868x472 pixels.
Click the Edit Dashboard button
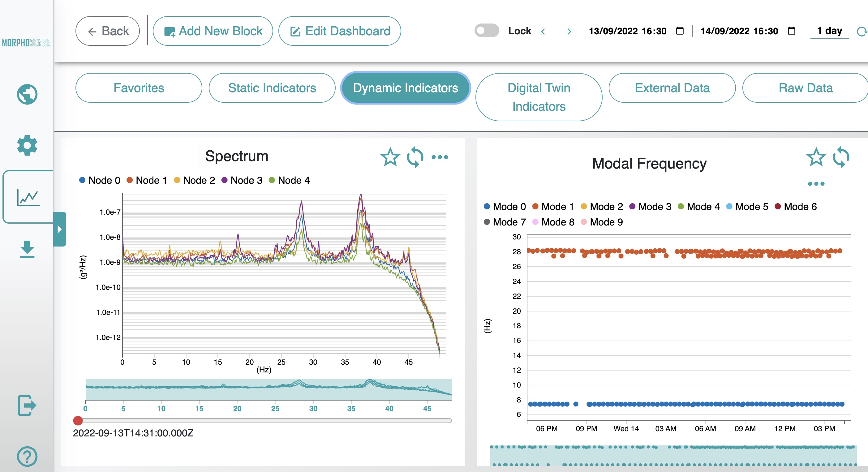pyautogui.click(x=339, y=31)
